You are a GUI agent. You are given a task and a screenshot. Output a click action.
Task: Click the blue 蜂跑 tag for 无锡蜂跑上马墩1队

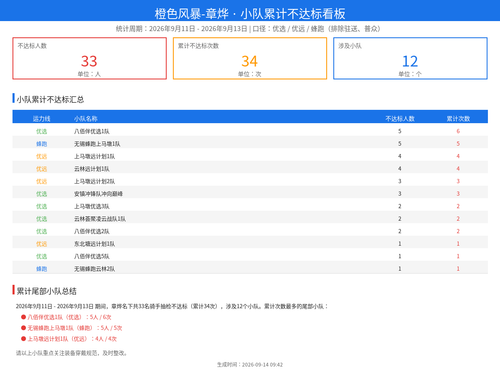click(x=42, y=144)
